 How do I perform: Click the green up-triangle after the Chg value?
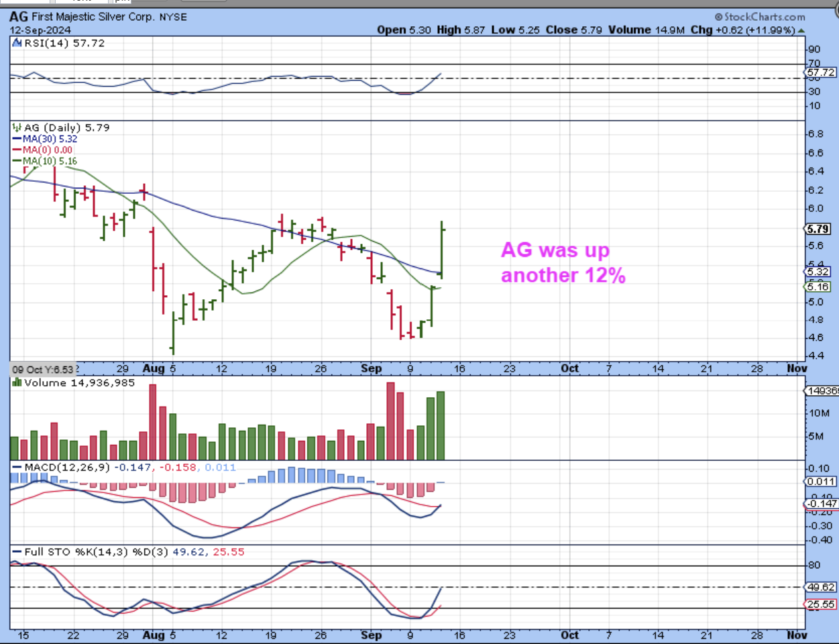801,30
